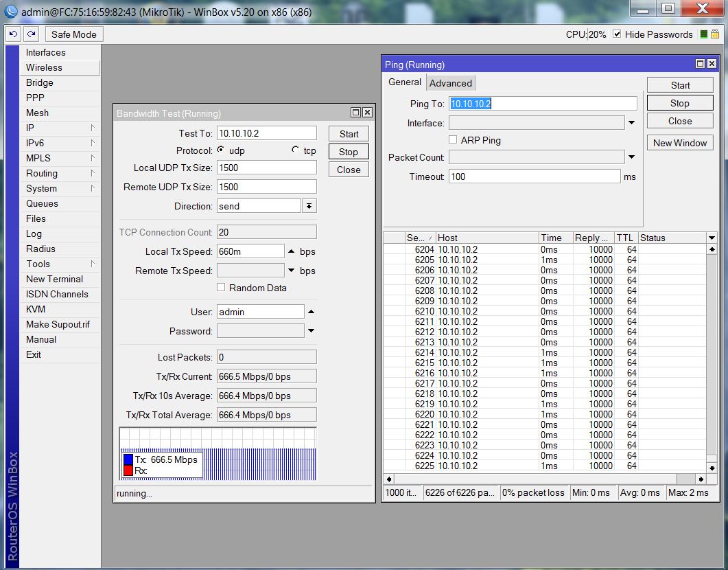Screen dimensions: 728x570
Task: Click the Local Tx Speed 660m field
Action: (x=250, y=251)
